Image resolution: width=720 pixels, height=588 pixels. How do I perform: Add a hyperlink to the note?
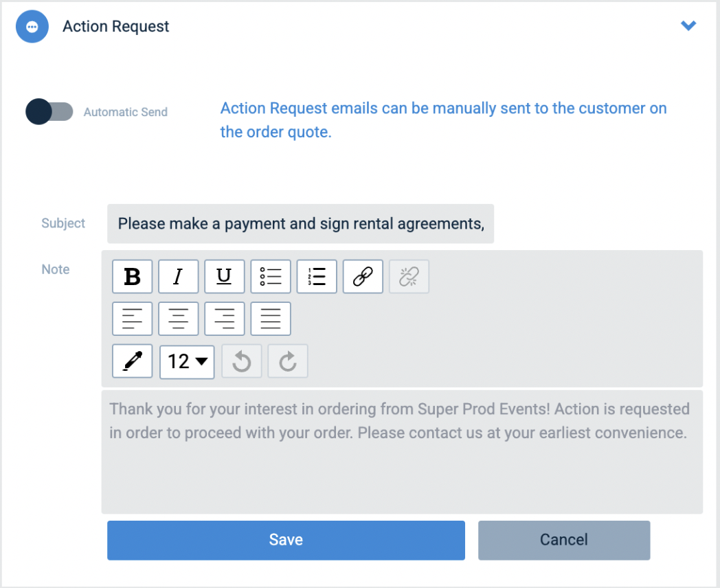pyautogui.click(x=363, y=276)
